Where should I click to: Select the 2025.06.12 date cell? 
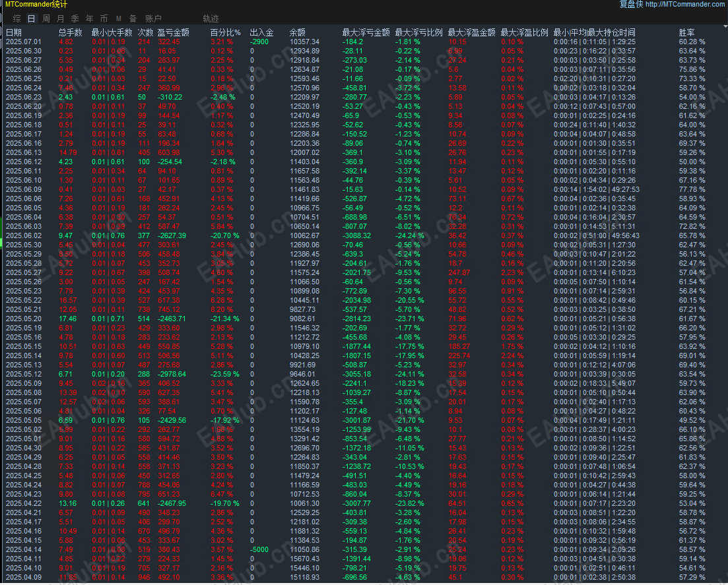24,162
